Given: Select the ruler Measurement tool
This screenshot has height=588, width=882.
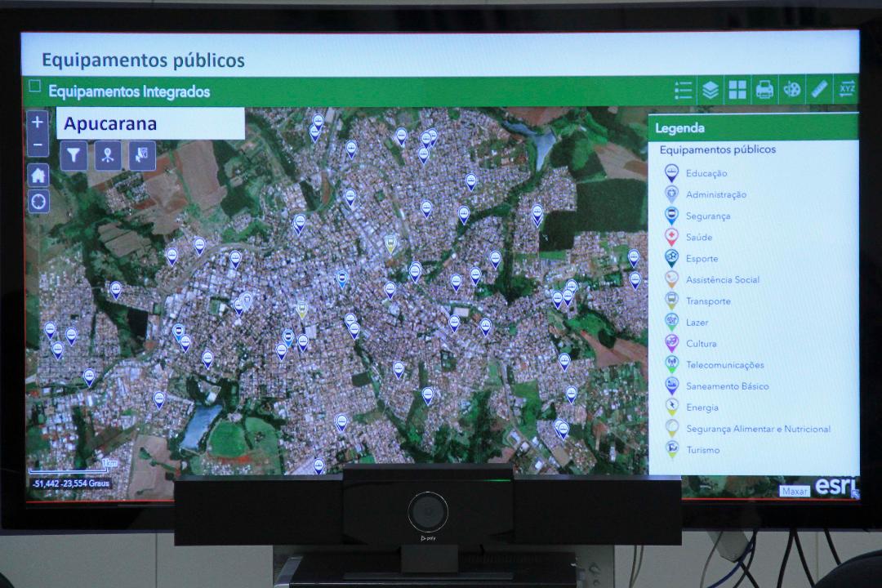Looking at the screenshot, I should coord(819,89).
